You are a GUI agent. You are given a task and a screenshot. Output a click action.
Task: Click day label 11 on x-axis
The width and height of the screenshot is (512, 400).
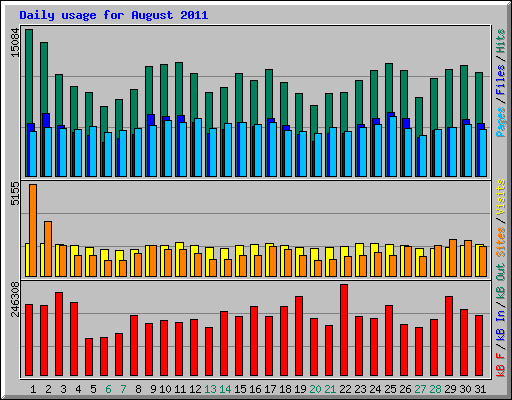[180, 389]
